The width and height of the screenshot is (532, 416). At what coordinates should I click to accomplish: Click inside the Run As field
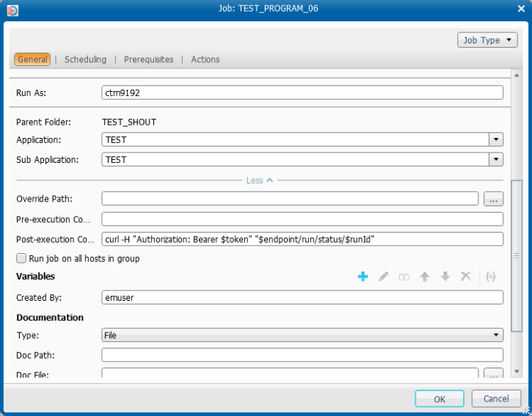[x=302, y=92]
